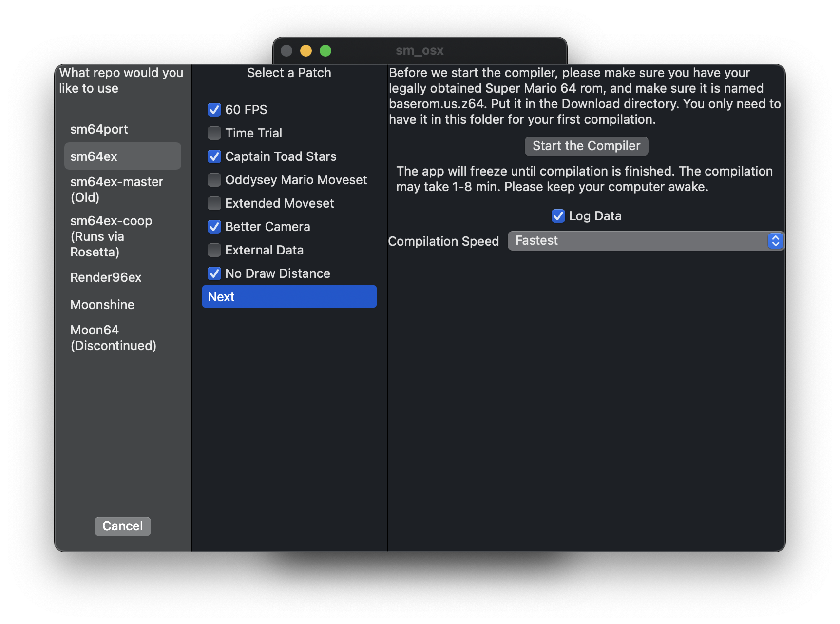
Task: Select the sm64port repo
Action: [123, 129]
